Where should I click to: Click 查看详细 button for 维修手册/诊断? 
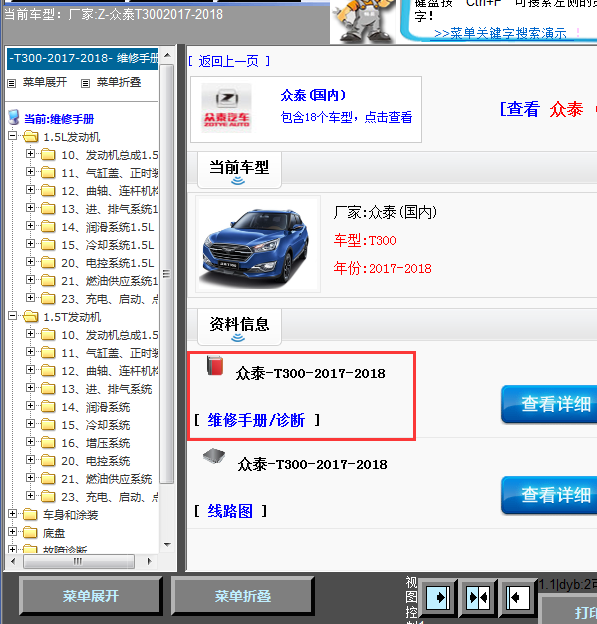(549, 404)
